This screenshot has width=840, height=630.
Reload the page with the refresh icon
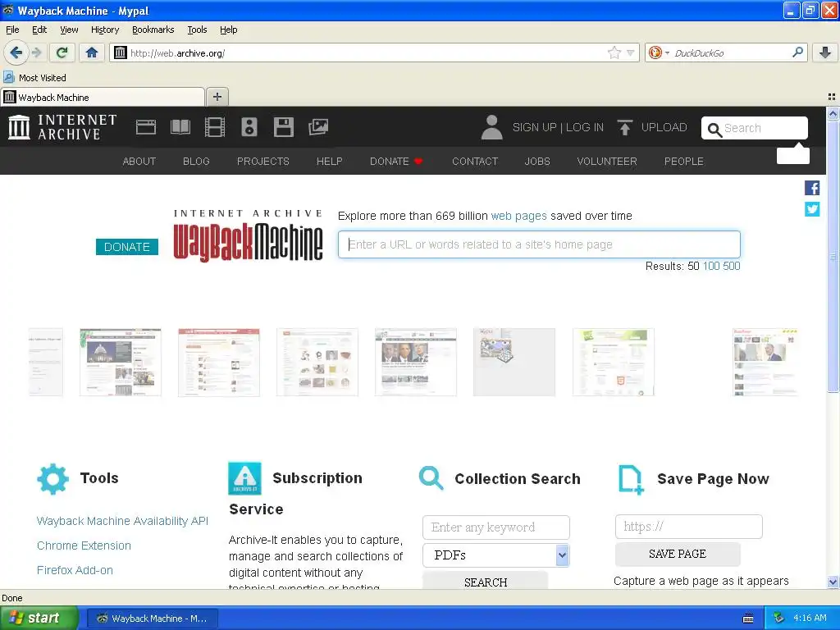62,52
